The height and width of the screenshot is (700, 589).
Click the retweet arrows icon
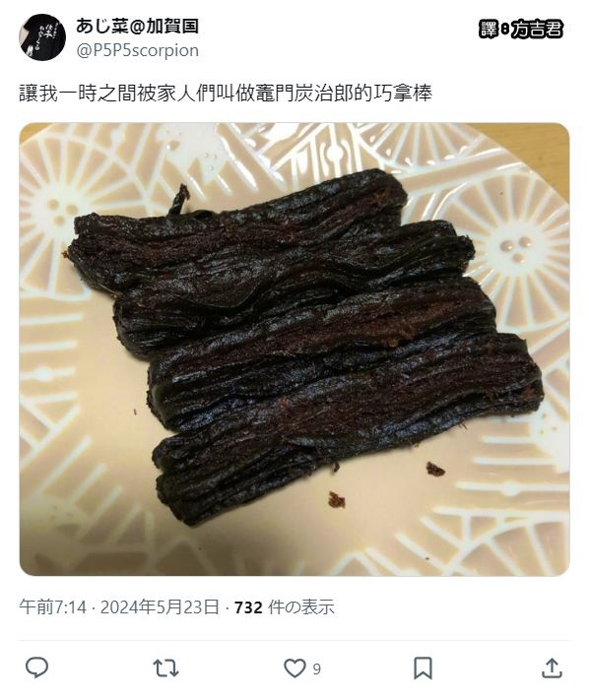165,668
